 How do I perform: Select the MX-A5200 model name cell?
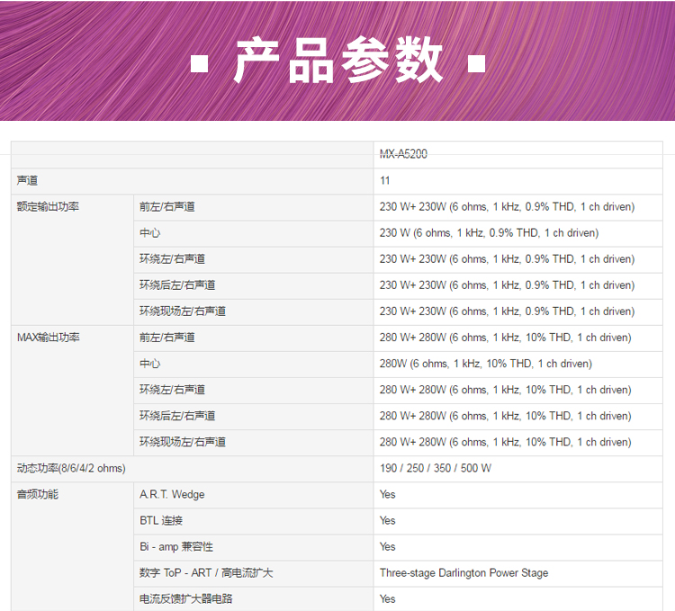(403, 154)
